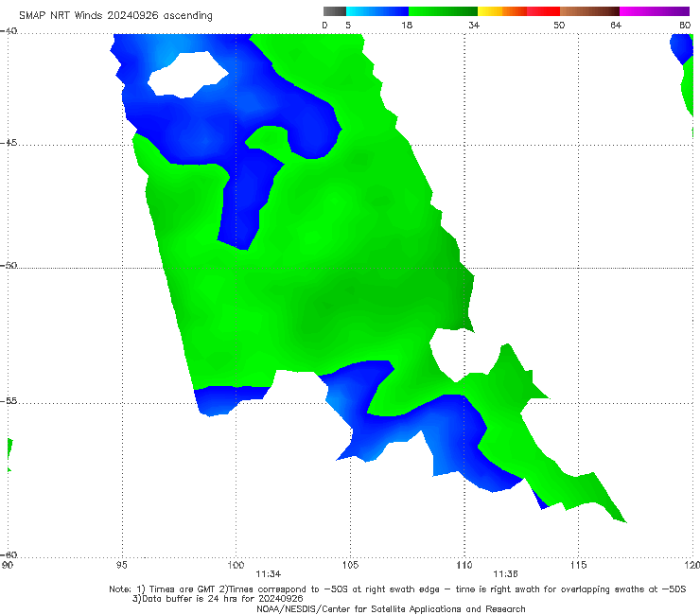Image resolution: width=700 pixels, height=615 pixels.
Task: Click the brown segment of the color scale
Action: pos(589,11)
